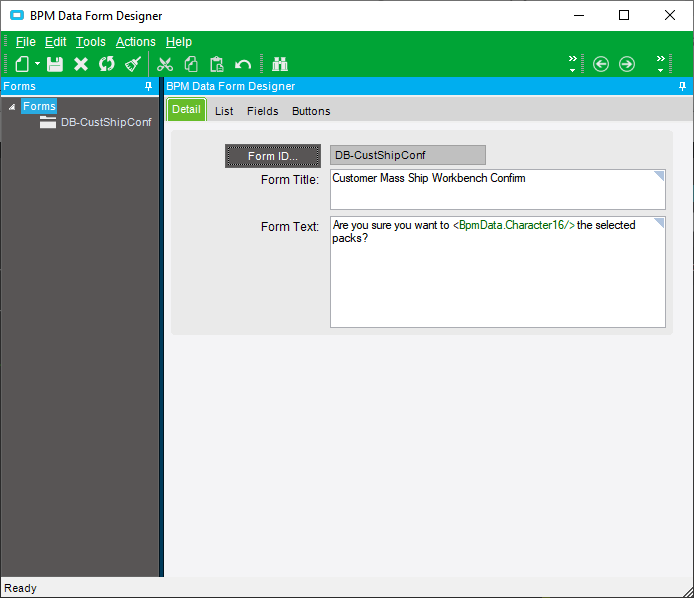694x598 pixels.
Task: Cut selection with scissors icon
Action: click(x=165, y=64)
